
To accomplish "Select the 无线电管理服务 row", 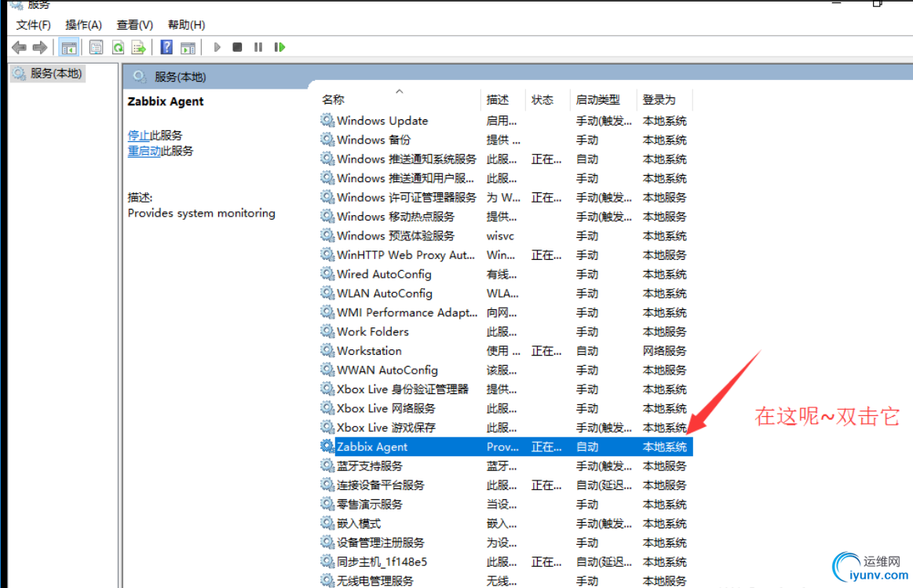I will (x=506, y=580).
